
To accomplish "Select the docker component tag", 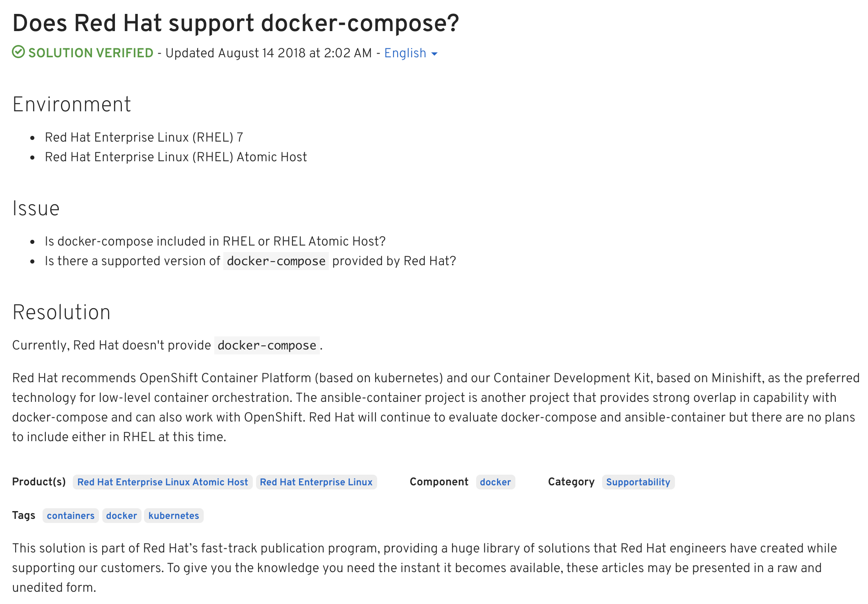I will pos(495,482).
